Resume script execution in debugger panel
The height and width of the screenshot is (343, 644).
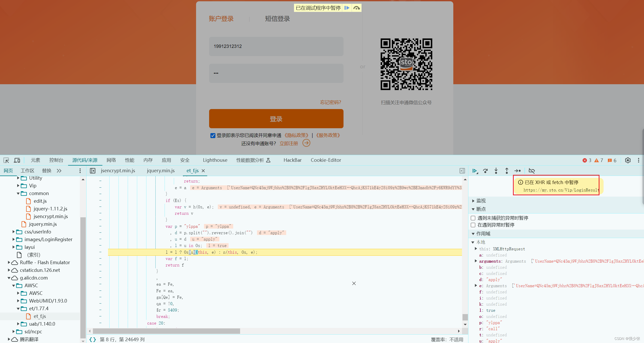coord(475,171)
